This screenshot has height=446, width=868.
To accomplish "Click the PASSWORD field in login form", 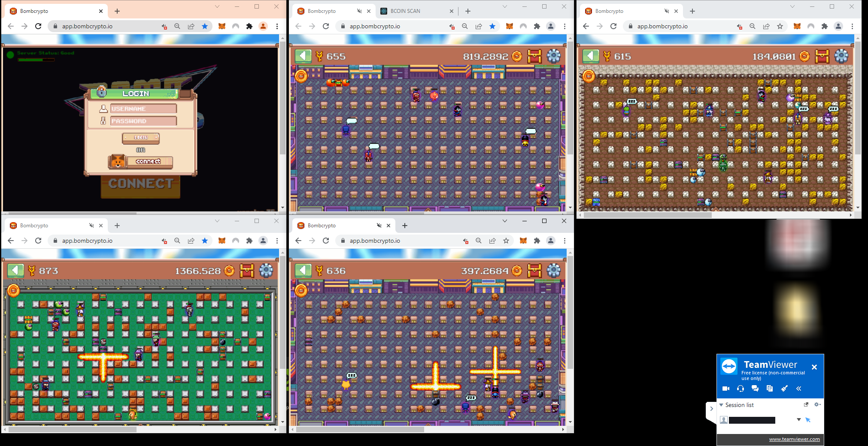I will [x=143, y=121].
